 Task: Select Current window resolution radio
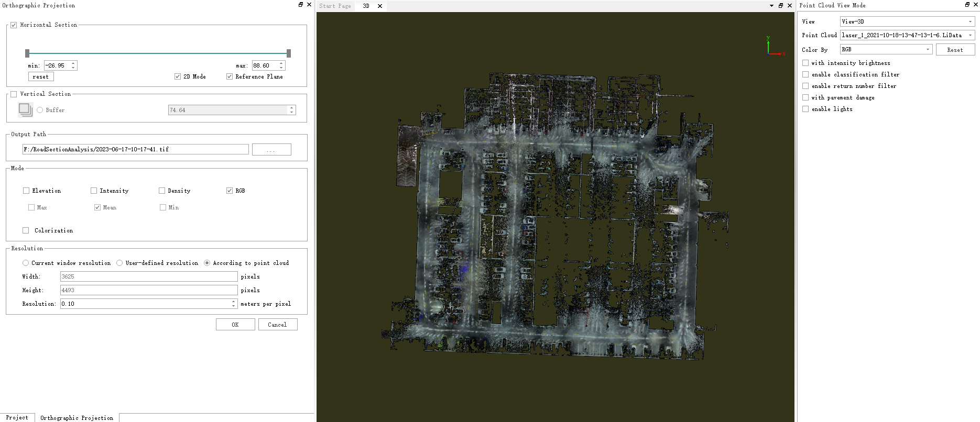click(x=26, y=263)
